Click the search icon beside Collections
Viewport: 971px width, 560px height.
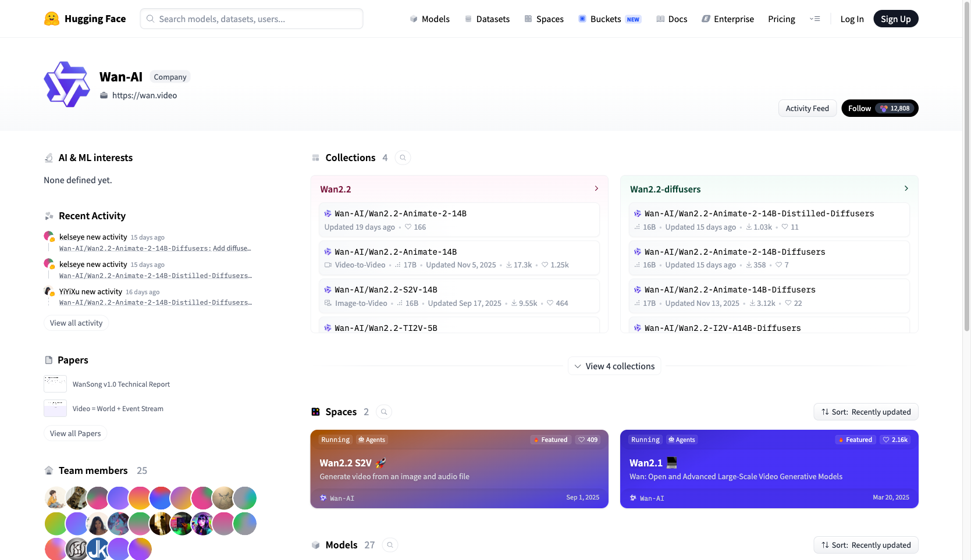(x=403, y=158)
